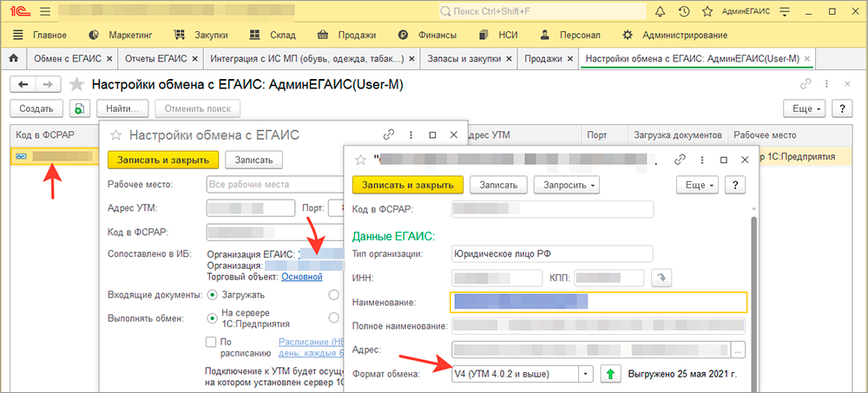Close the Обмен с ЕГАИС tab
Screen dimensions: 868x393
click(x=109, y=58)
